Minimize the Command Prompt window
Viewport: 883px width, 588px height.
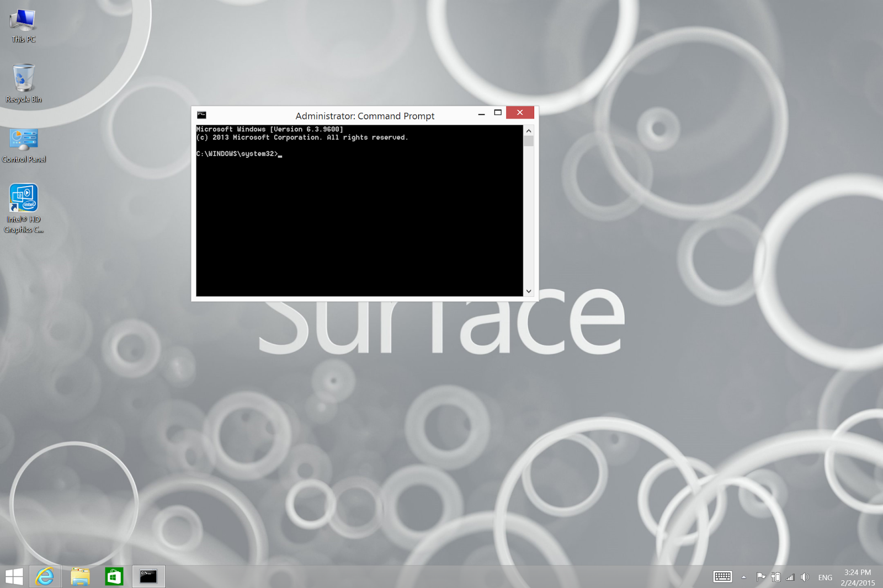(481, 113)
